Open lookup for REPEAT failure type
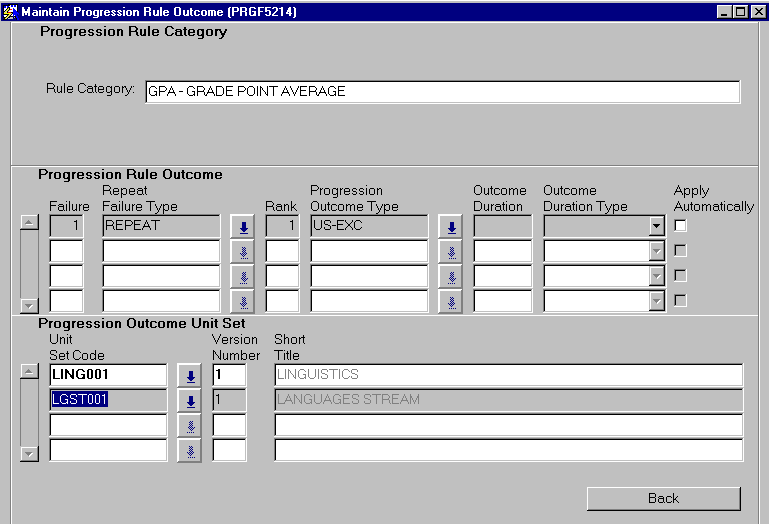 point(242,226)
